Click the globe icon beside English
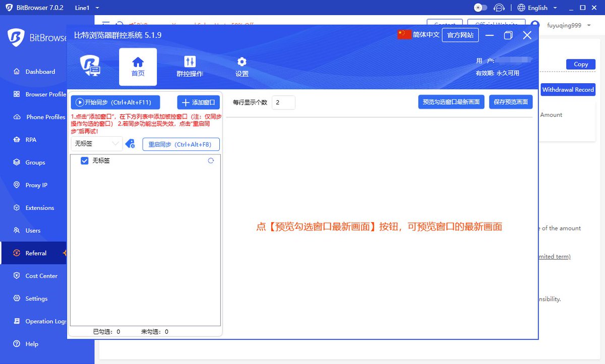This screenshot has height=364, width=605. [x=521, y=8]
